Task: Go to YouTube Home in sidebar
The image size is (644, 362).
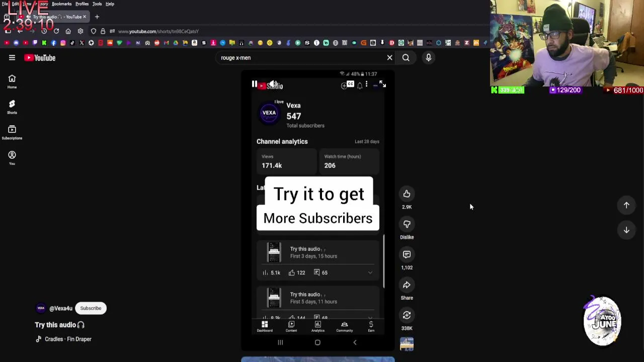Action: point(12,81)
